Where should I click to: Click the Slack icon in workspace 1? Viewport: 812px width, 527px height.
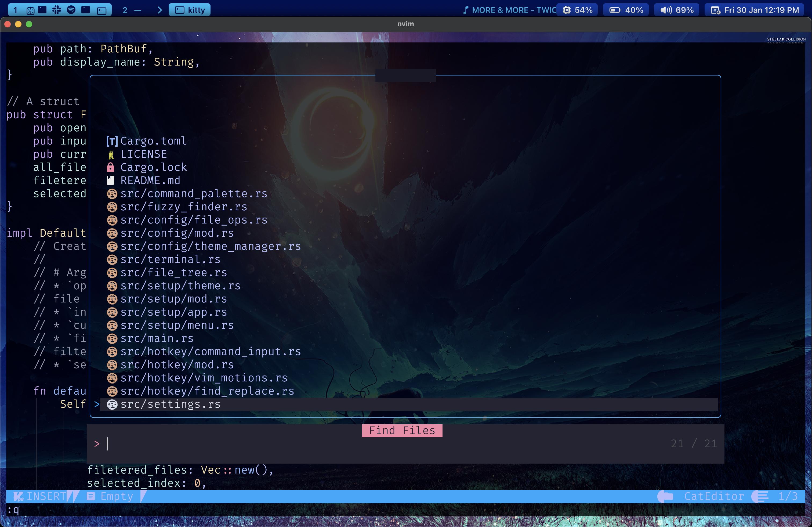click(x=57, y=10)
